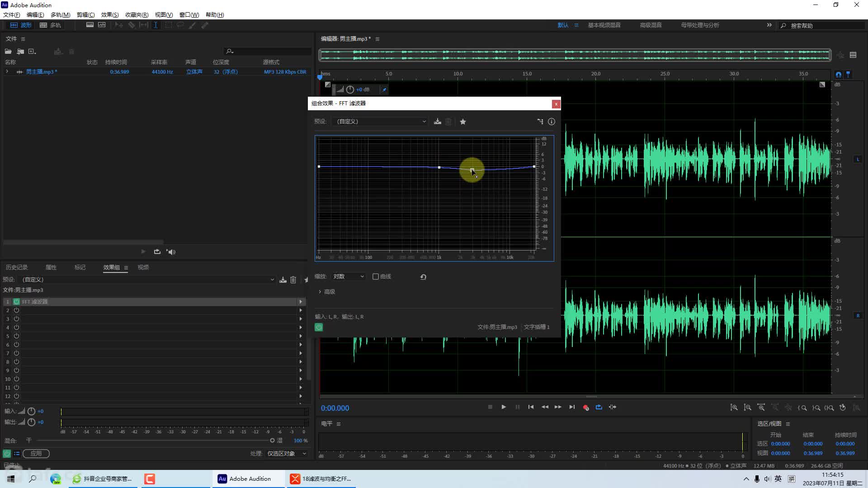Switch to 历史记录 tab
868x488 pixels.
click(x=17, y=267)
